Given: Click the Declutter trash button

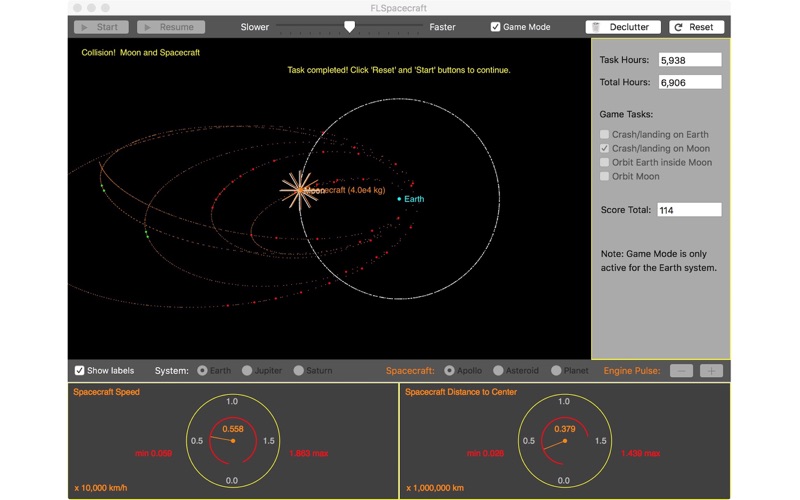Looking at the screenshot, I should coord(622,27).
